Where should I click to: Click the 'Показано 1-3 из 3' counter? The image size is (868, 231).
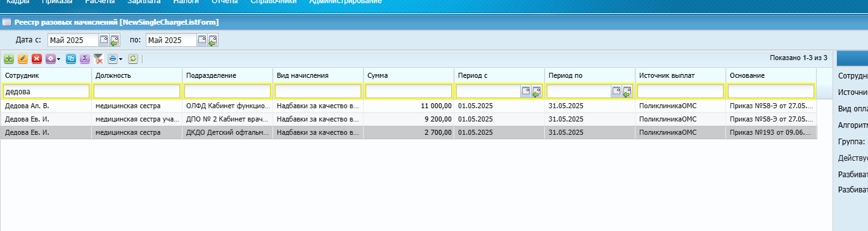pos(798,58)
